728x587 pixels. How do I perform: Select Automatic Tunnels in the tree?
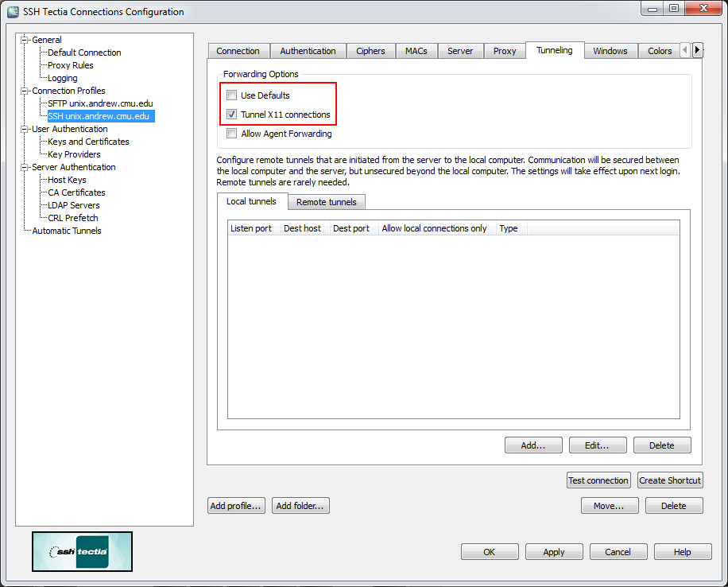pyautogui.click(x=67, y=231)
